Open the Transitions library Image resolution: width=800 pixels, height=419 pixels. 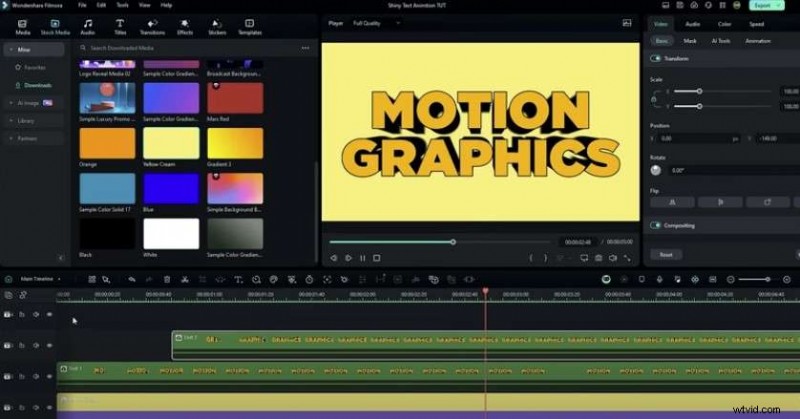coord(152,27)
